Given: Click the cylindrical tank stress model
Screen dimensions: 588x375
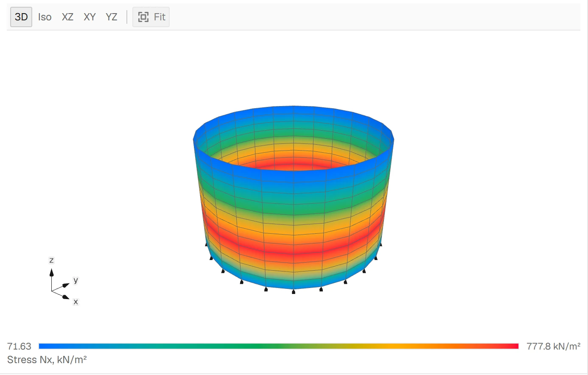Looking at the screenshot, I should [294, 199].
